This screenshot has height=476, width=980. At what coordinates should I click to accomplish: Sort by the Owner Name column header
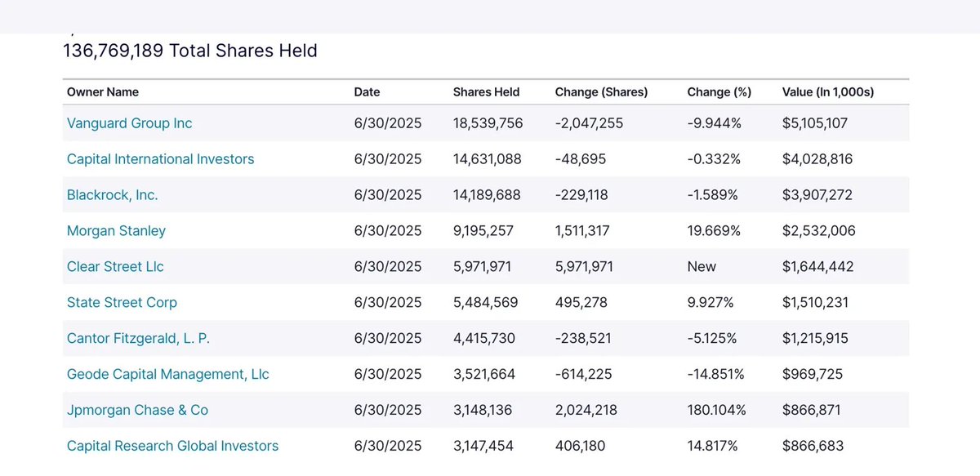pyautogui.click(x=103, y=92)
